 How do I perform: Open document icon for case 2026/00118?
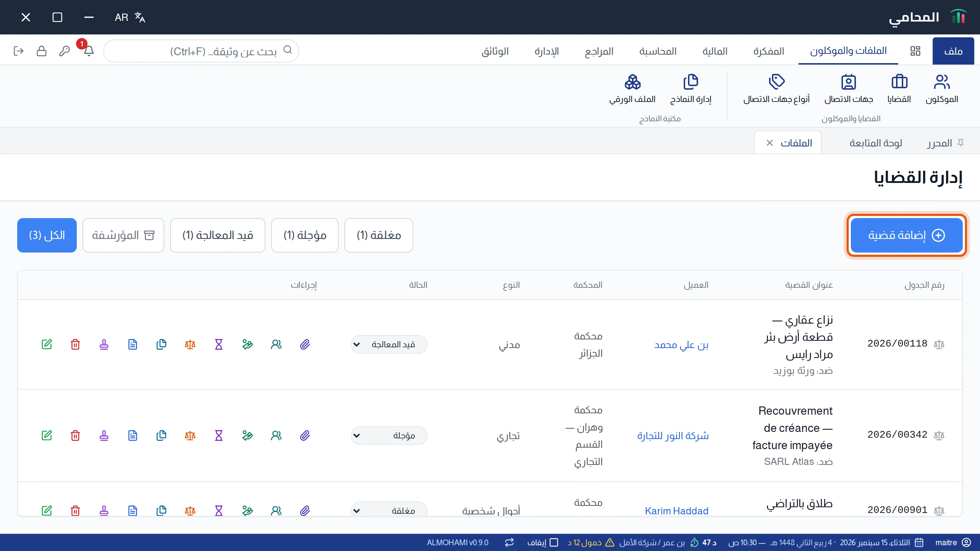pos(133,344)
